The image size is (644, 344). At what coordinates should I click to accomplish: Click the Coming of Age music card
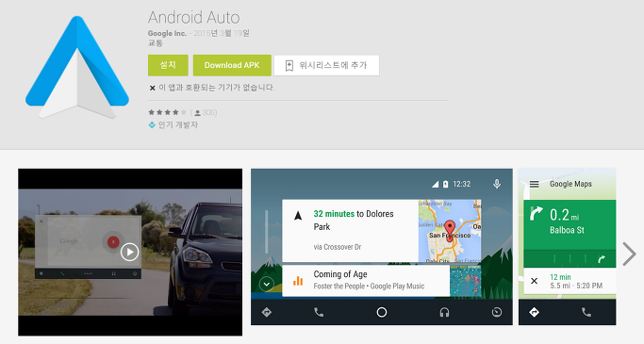click(382, 281)
